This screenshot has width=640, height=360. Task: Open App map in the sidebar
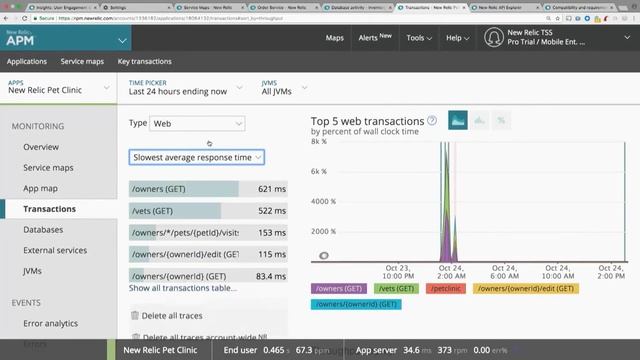pos(40,189)
